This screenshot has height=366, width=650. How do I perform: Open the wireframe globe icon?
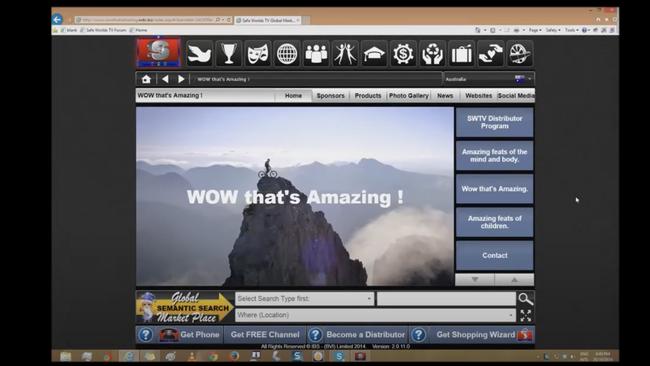[287, 53]
